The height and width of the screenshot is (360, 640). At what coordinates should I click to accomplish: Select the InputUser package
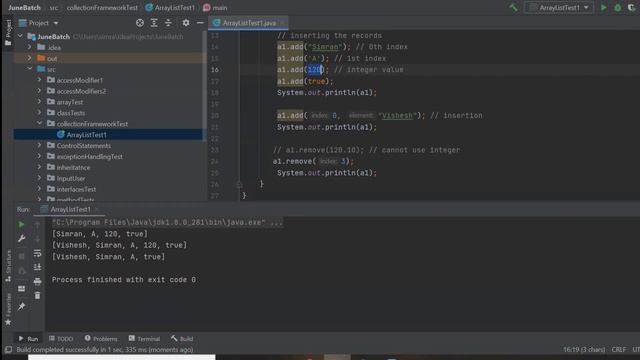click(x=71, y=178)
